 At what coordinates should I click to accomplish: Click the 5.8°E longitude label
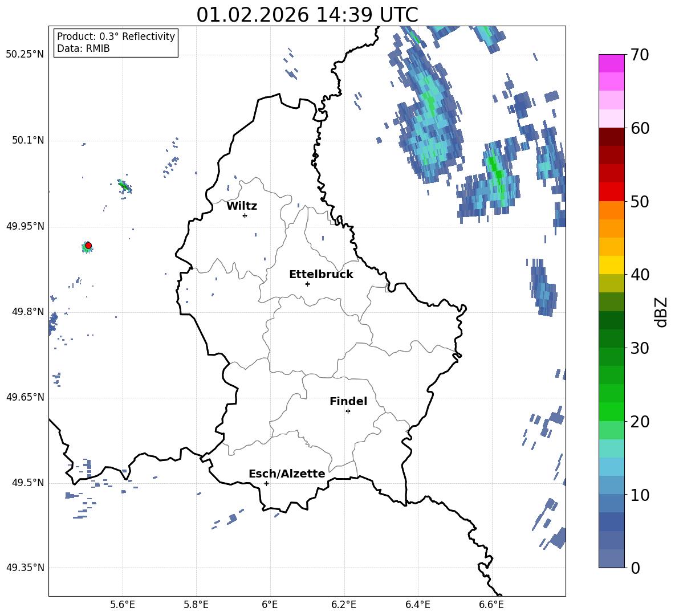(196, 605)
